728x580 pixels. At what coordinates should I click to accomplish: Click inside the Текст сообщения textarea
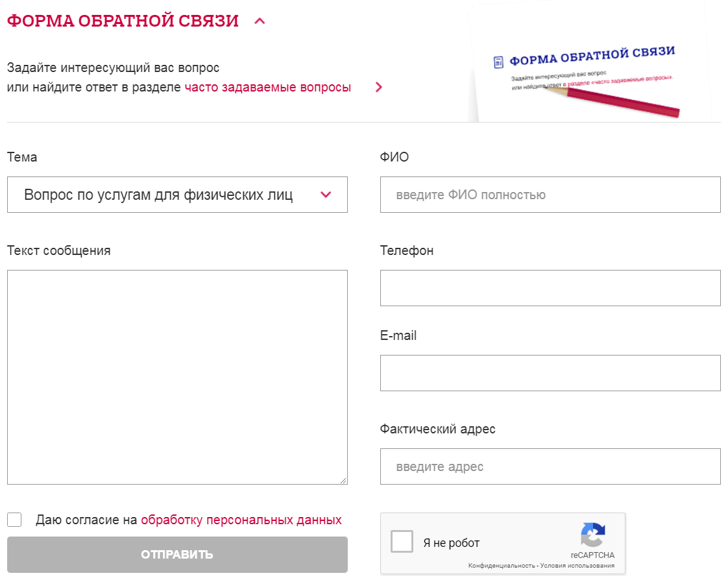[177, 377]
